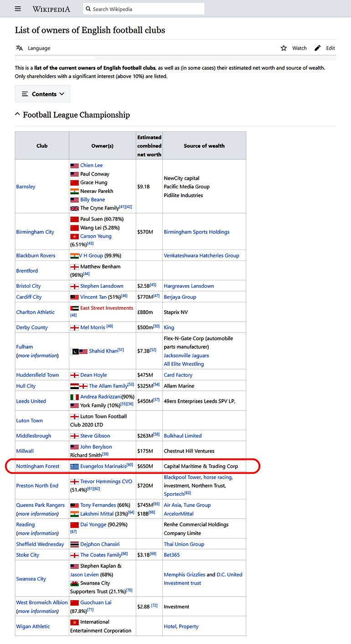
Task: Open the Nottingham Forest club link
Action: (38, 466)
